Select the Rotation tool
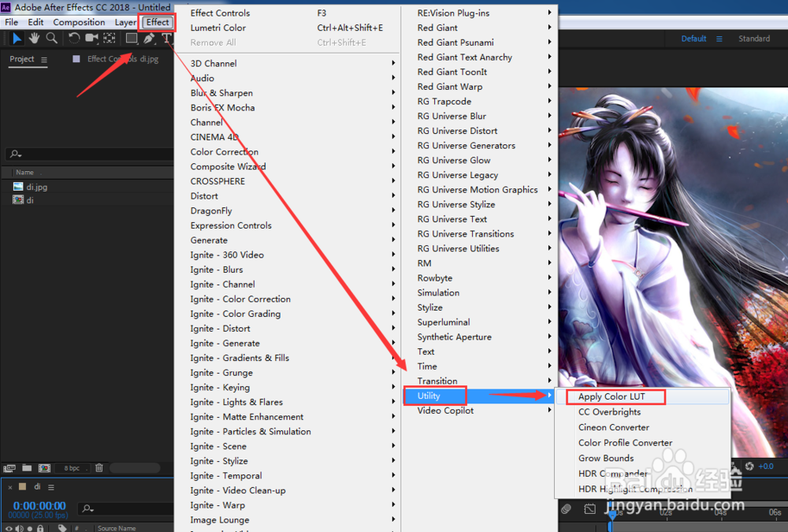This screenshot has width=788, height=532. coord(74,38)
